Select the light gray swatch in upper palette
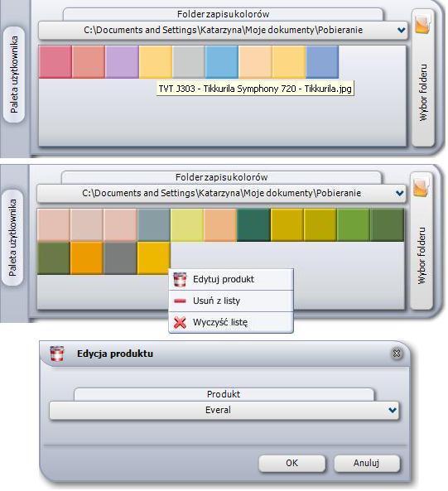 (x=189, y=62)
